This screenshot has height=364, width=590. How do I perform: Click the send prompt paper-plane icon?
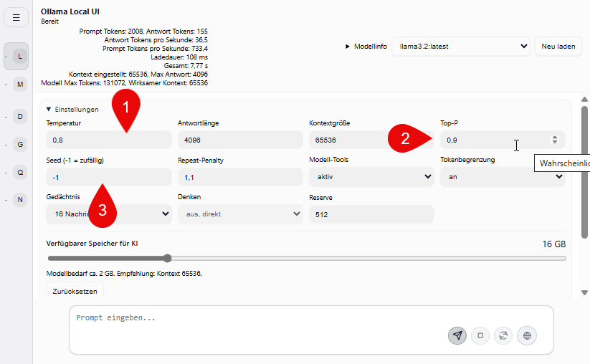tap(457, 335)
